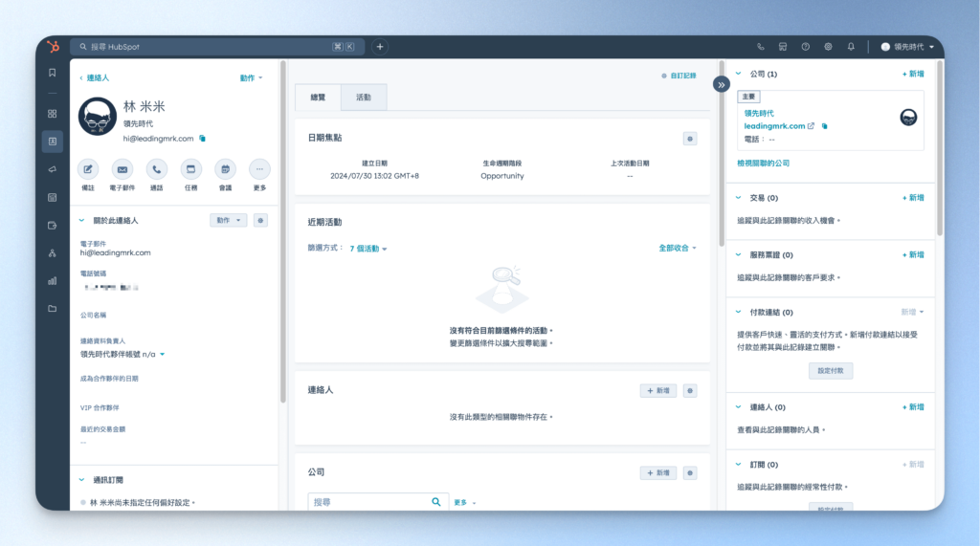Open the calling phone icon in top bar
This screenshot has height=546, width=980.
761,47
